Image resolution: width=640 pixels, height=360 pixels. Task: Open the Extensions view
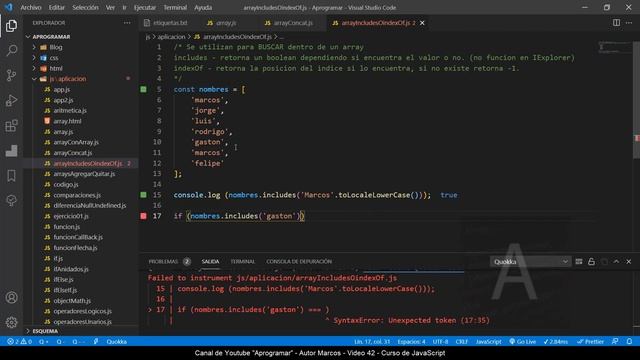click(x=11, y=125)
